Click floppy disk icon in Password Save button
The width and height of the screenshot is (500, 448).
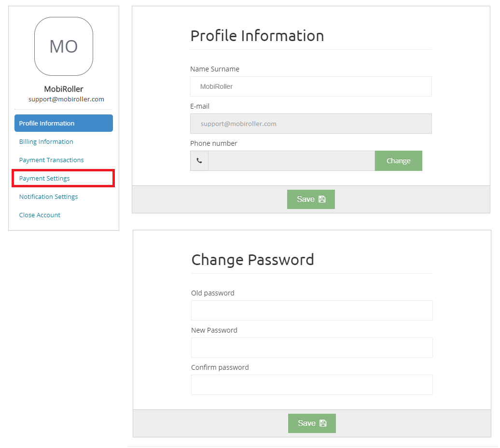[x=323, y=423]
